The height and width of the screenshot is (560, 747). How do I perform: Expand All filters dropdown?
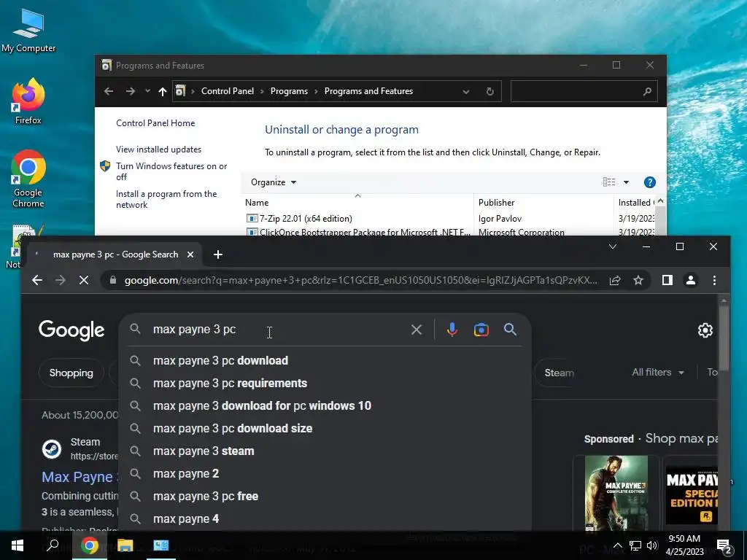(658, 372)
